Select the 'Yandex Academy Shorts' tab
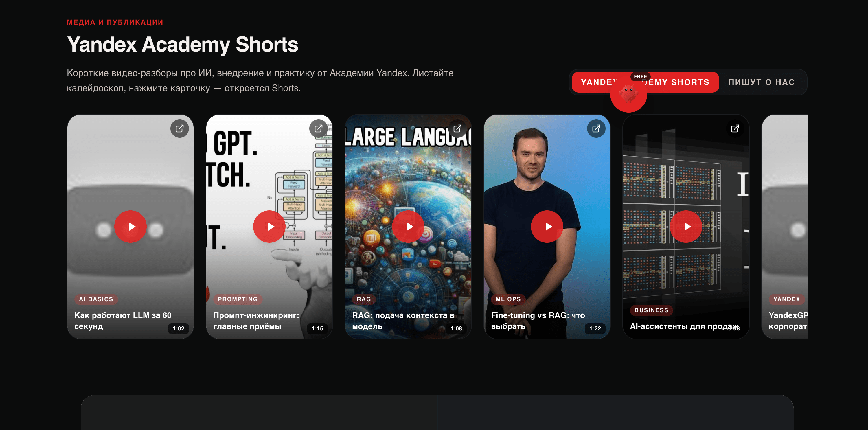The width and height of the screenshot is (868, 430). [x=645, y=82]
